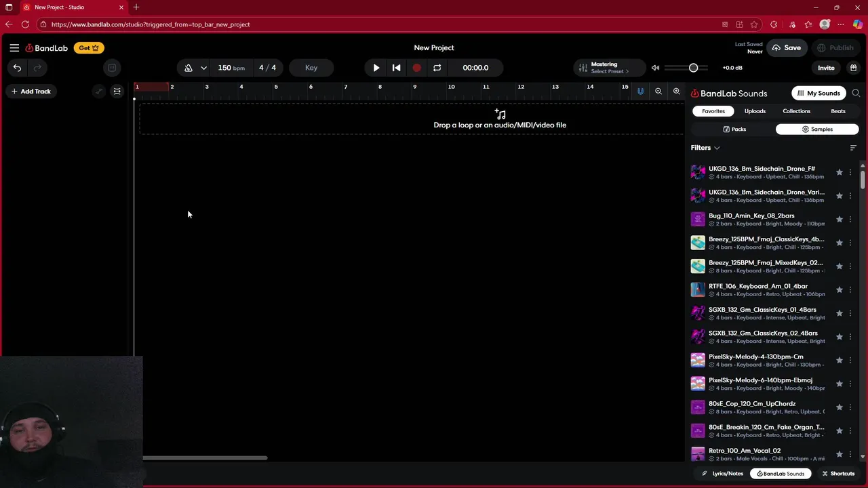The width and height of the screenshot is (868, 488).
Task: Open more options for UKGD_136_Bm_Sidechain_Drone_F#
Action: 850,172
